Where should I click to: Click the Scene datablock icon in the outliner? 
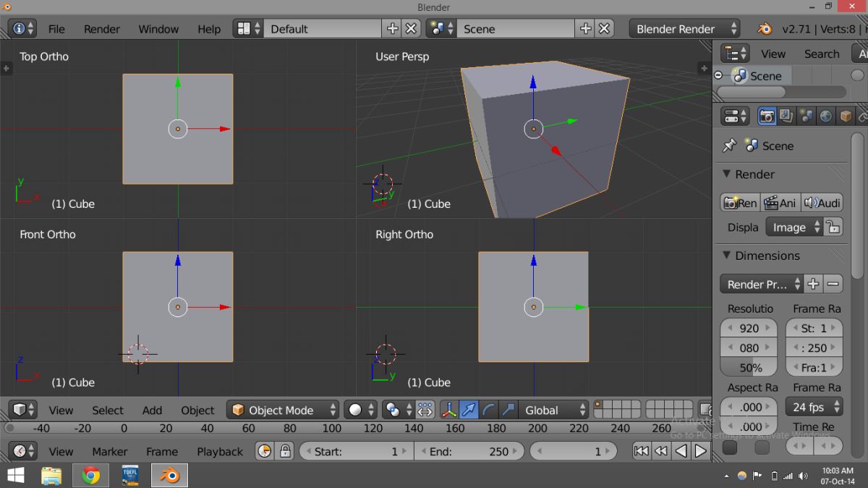point(740,75)
